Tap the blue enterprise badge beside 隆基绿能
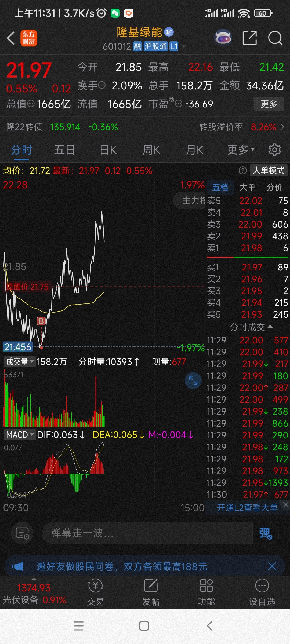 [169, 32]
